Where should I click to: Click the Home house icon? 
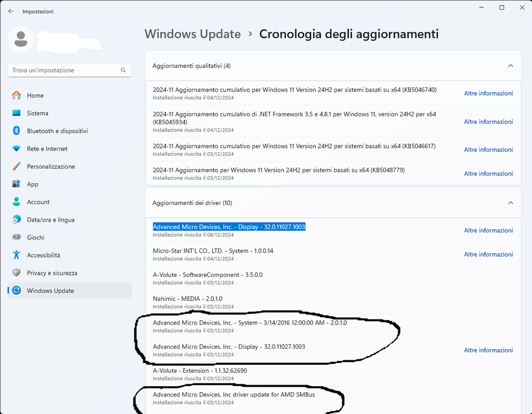click(x=17, y=95)
